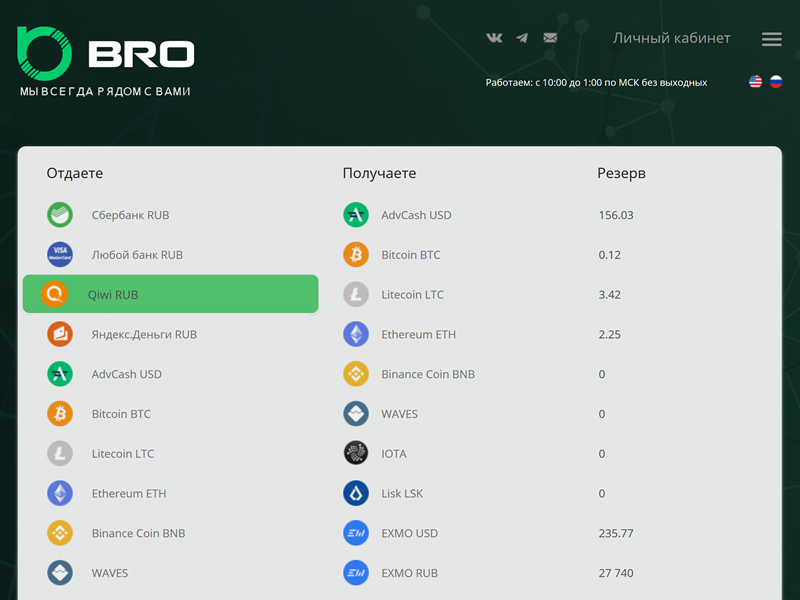The width and height of the screenshot is (800, 600).
Task: Click the Получаете column heading
Action: coord(379,173)
